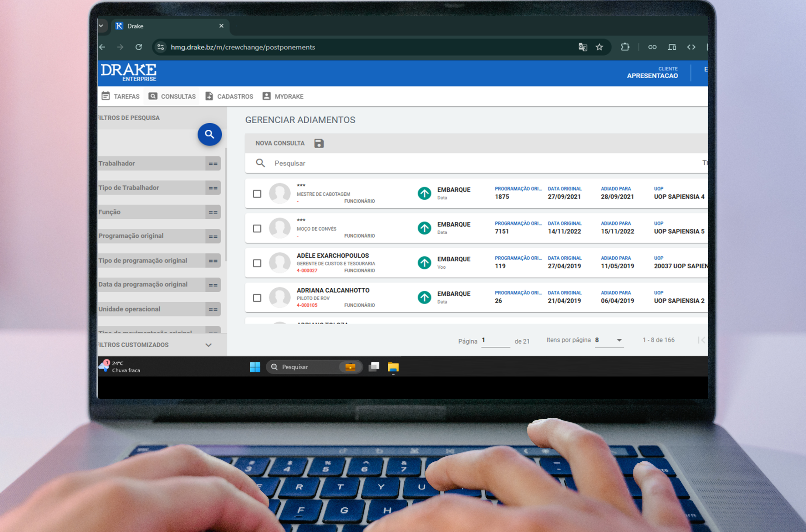The image size is (806, 532).
Task: Tick checkbox for Adéle Exarchopoulos
Action: coord(257,263)
